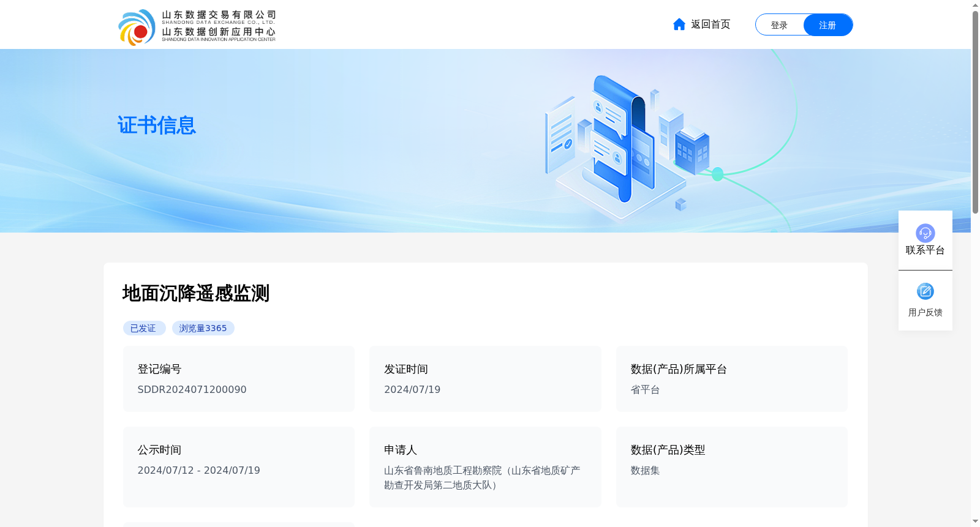Click the 数据(产品)所属平台 label

(679, 369)
